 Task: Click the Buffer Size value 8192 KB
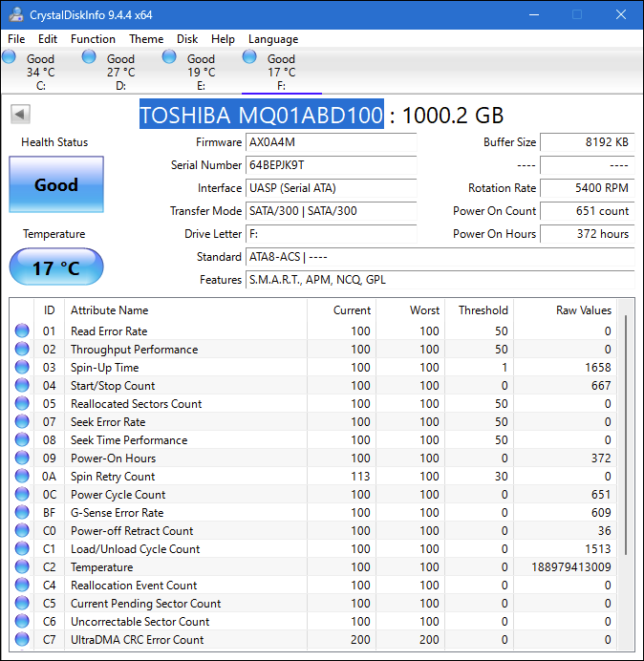point(587,142)
